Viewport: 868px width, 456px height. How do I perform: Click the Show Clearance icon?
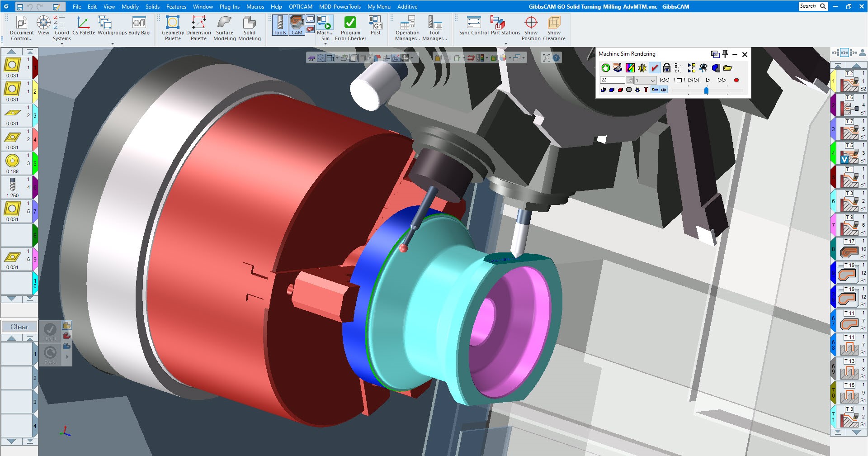[554, 28]
